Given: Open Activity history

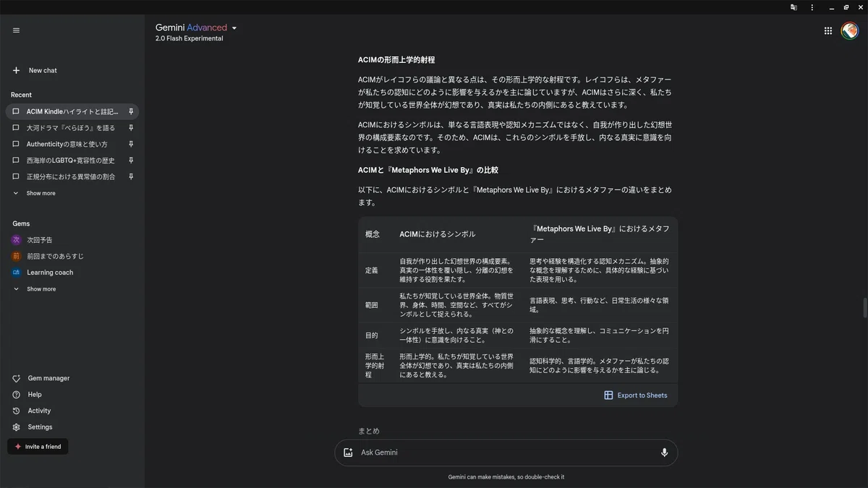Looking at the screenshot, I should 39,411.
